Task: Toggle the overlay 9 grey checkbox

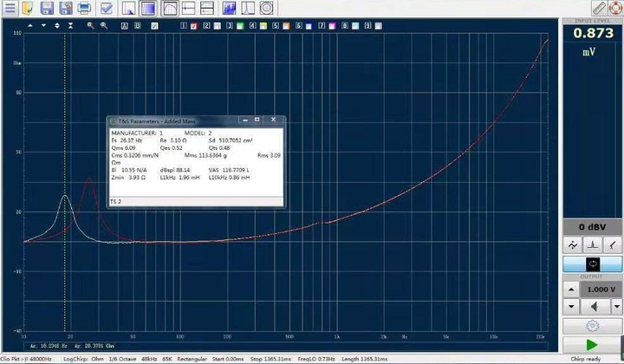Action: click(378, 26)
